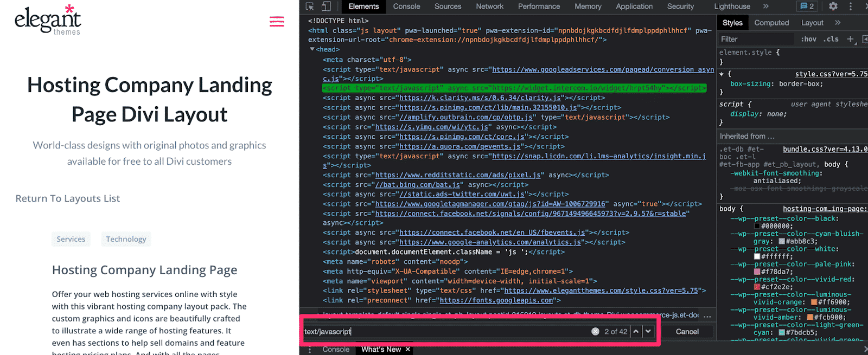868x355 pixels.
Task: Open the Sources tab
Action: pos(448,7)
